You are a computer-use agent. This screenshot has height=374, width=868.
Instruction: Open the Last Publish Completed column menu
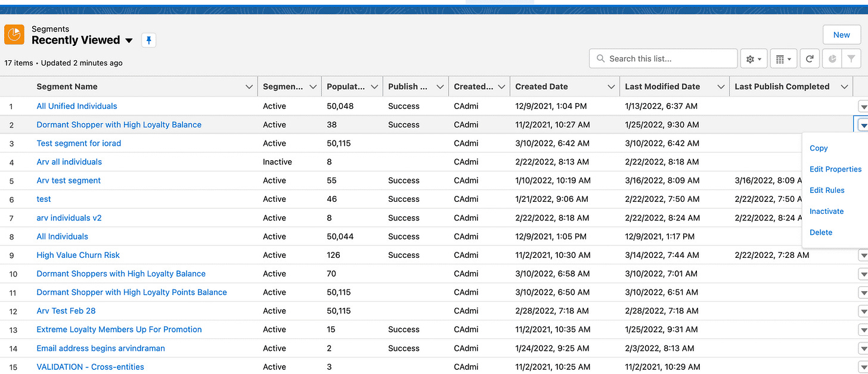pos(845,86)
